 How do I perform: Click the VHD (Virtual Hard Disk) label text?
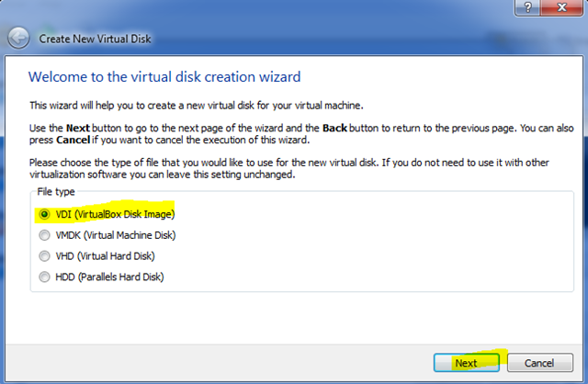[x=105, y=256]
